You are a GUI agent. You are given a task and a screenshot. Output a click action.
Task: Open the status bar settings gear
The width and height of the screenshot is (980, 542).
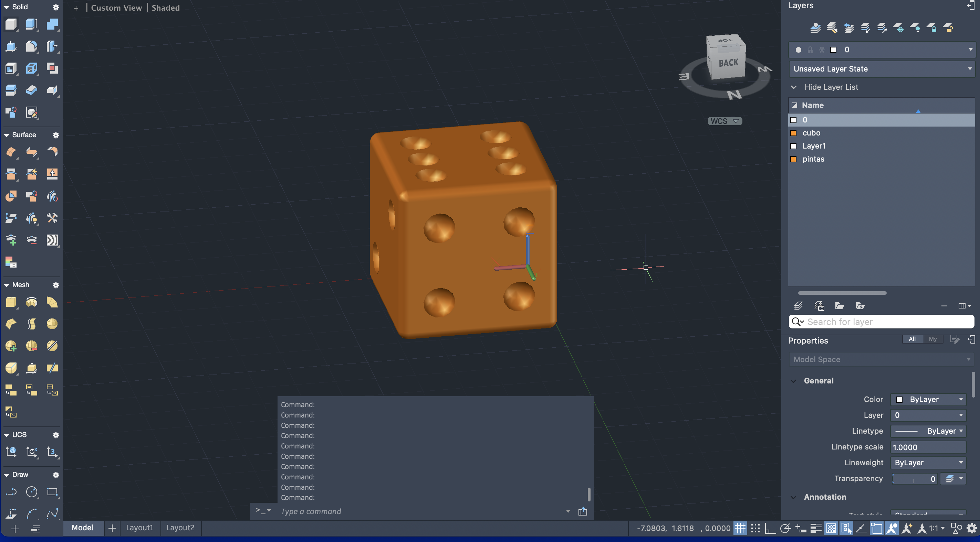[971, 528]
